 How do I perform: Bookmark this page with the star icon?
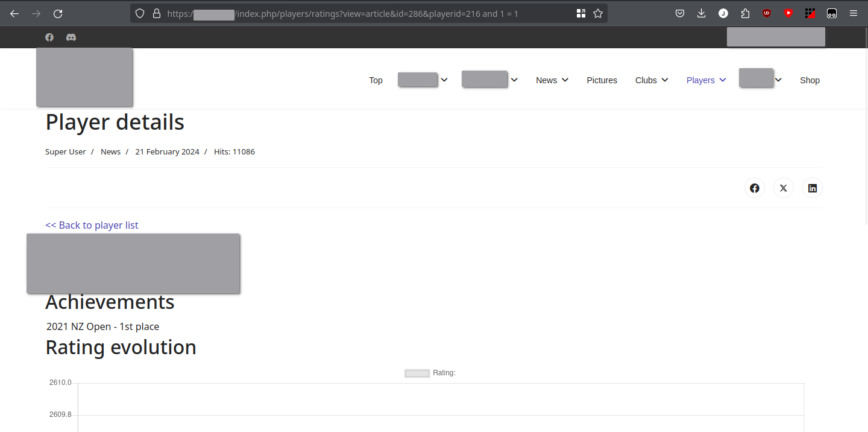point(598,13)
